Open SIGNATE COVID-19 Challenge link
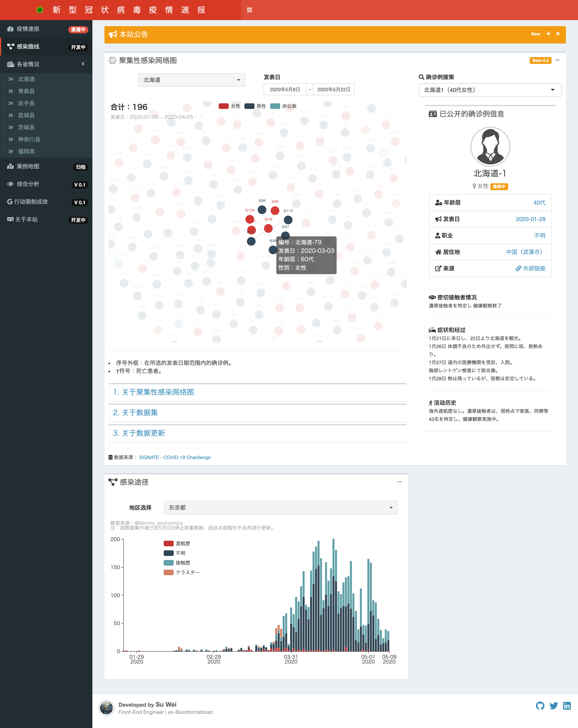Image resolution: width=578 pixels, height=728 pixels. pyautogui.click(x=175, y=457)
